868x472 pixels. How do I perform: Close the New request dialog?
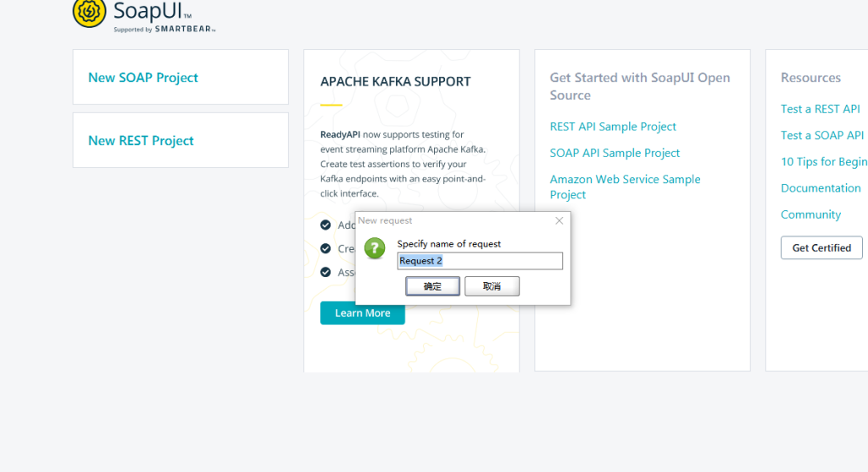click(x=559, y=220)
